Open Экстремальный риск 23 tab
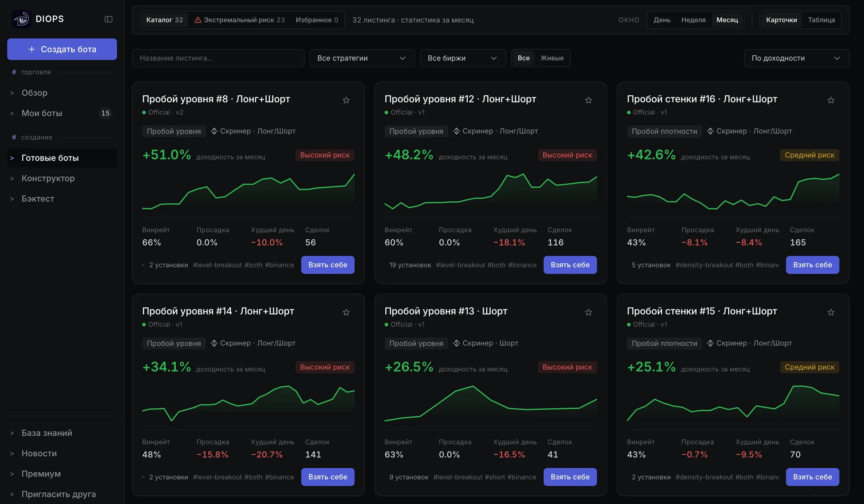 pyautogui.click(x=239, y=20)
